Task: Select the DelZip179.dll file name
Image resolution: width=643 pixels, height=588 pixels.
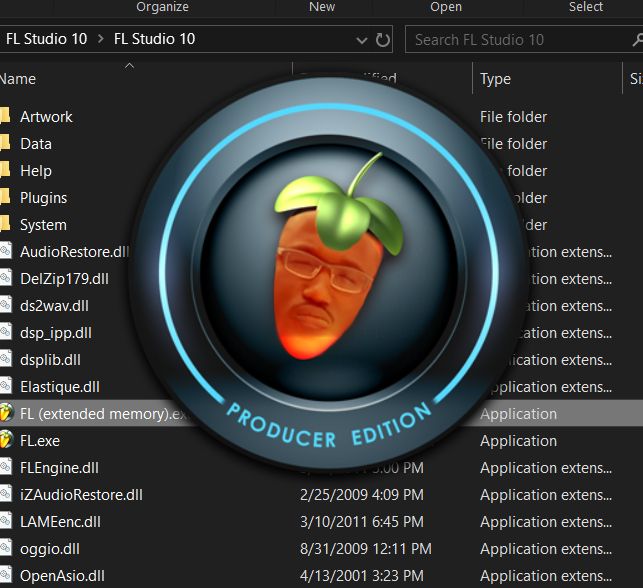Action: (64, 279)
